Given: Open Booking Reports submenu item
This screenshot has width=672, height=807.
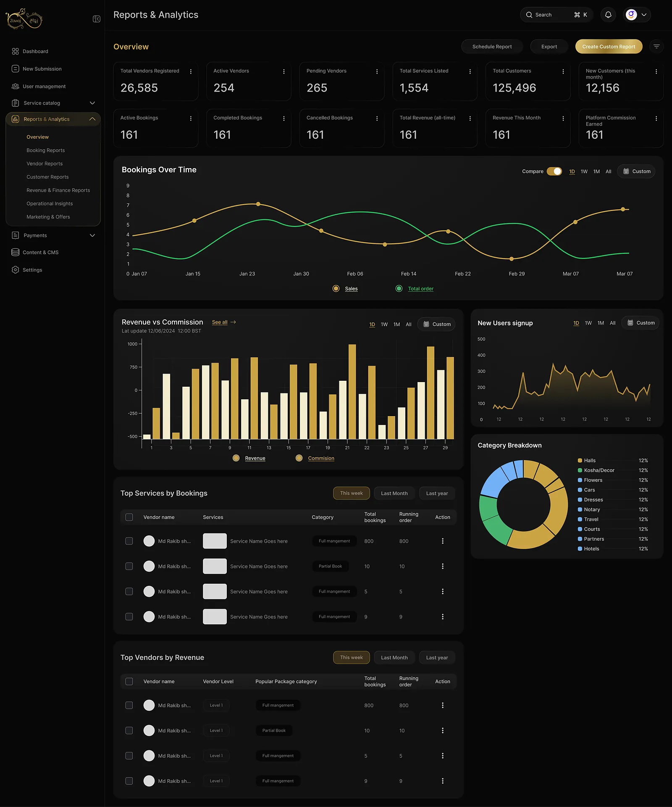Looking at the screenshot, I should coord(45,150).
